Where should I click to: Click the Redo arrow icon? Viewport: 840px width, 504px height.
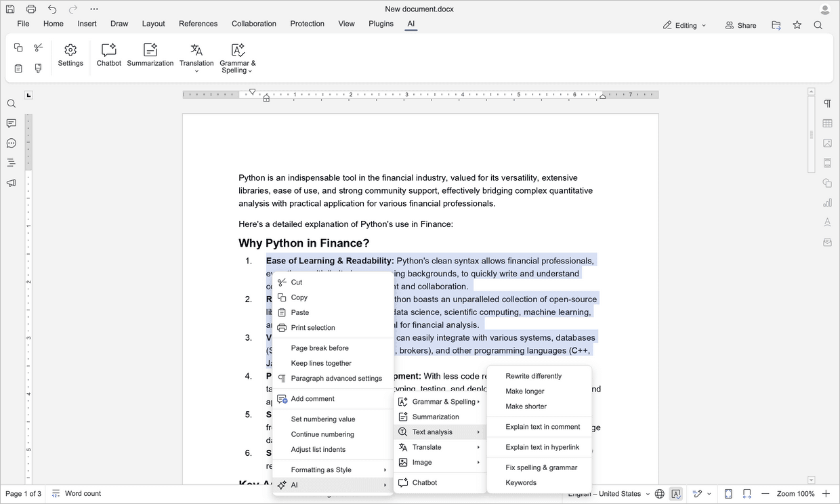click(73, 9)
